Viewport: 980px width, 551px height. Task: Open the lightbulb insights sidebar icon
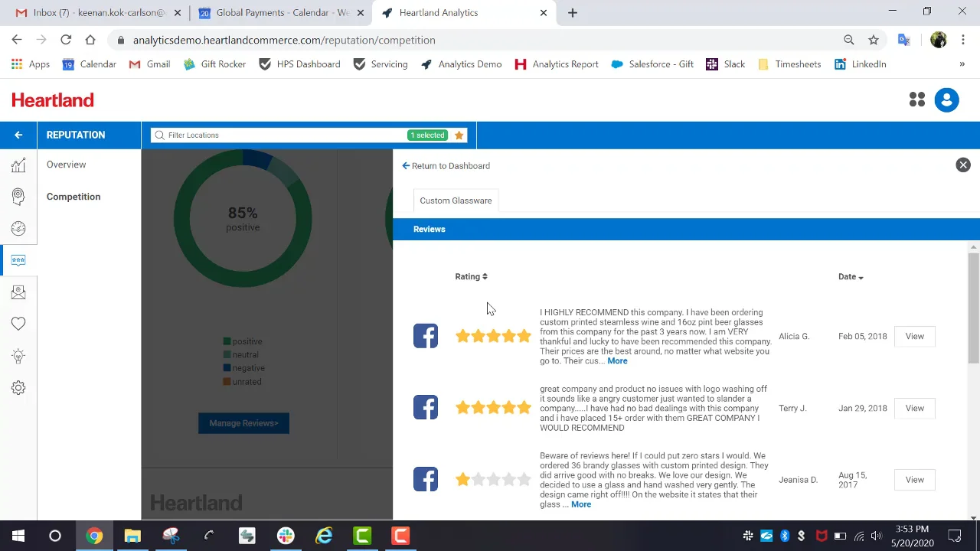click(x=18, y=356)
